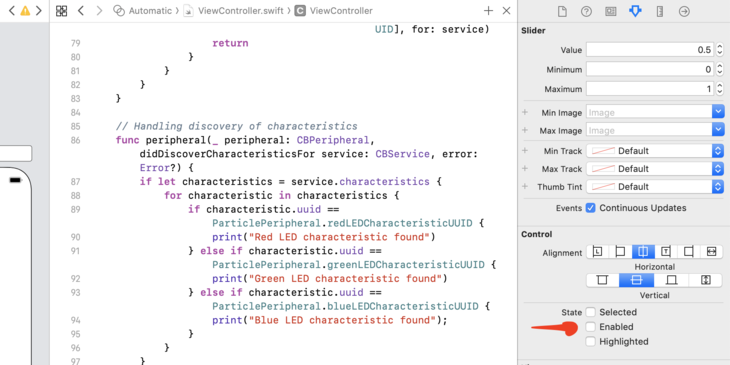
Task: Set vertical alignment to center
Action: [x=636, y=280]
